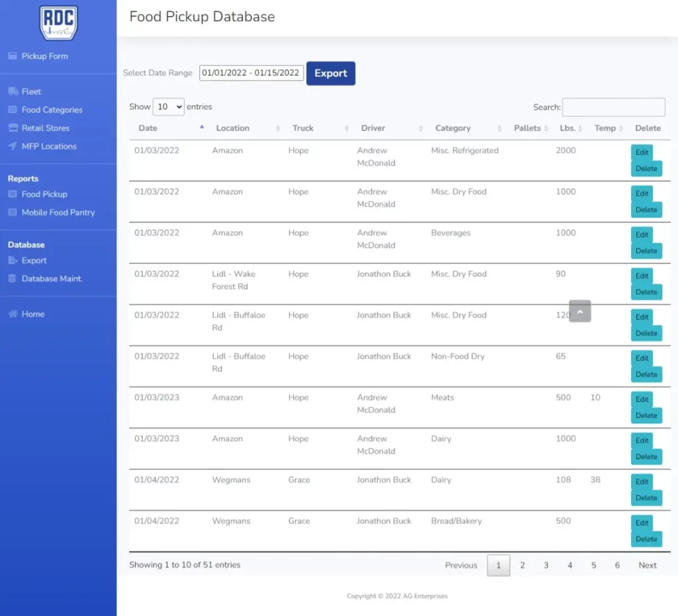The height and width of the screenshot is (616, 678).
Task: Edit the Misc. Refrigerated Amazon entry
Action: coord(642,152)
